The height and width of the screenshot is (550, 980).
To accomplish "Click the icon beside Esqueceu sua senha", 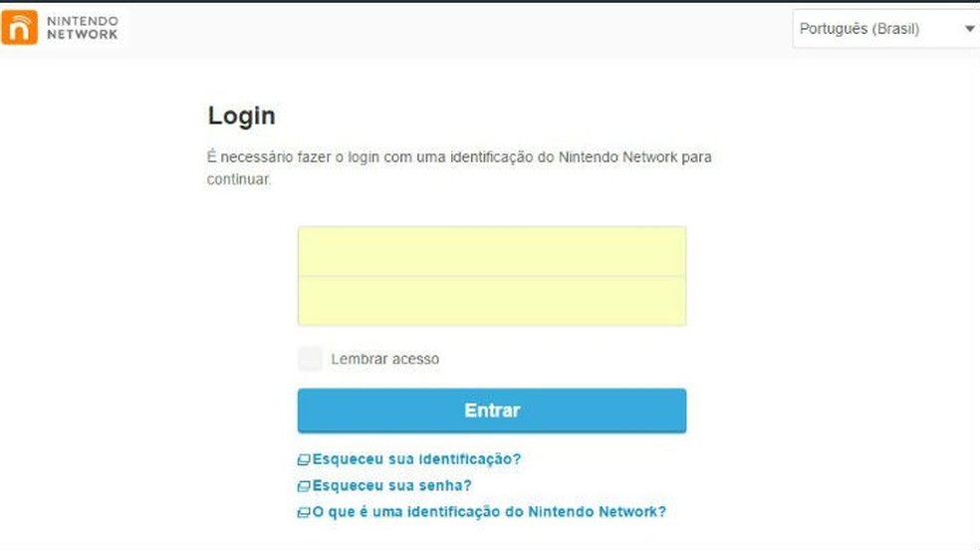I will (x=304, y=486).
